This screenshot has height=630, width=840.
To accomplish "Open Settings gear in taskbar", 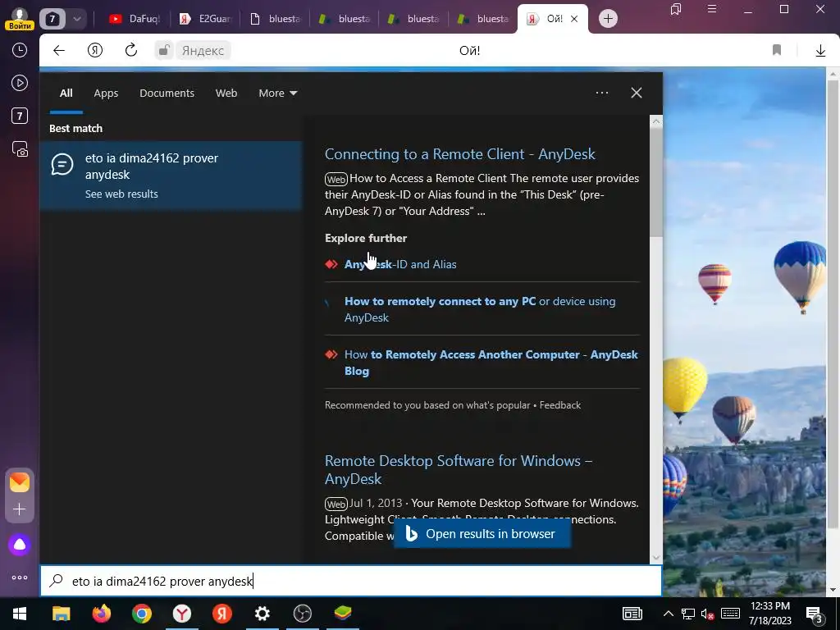I will click(x=262, y=614).
